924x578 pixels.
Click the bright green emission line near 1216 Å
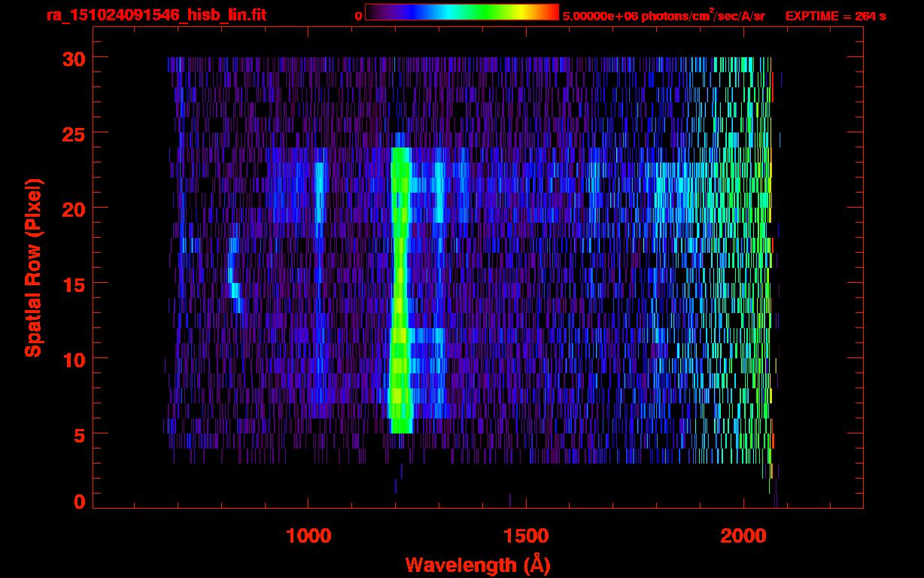tap(401, 290)
